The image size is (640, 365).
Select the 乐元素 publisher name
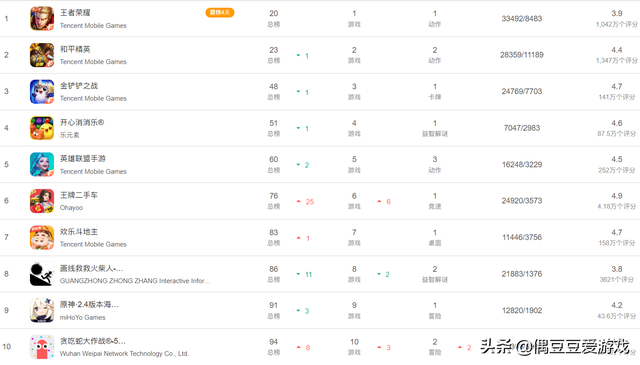pyautogui.click(x=70, y=135)
